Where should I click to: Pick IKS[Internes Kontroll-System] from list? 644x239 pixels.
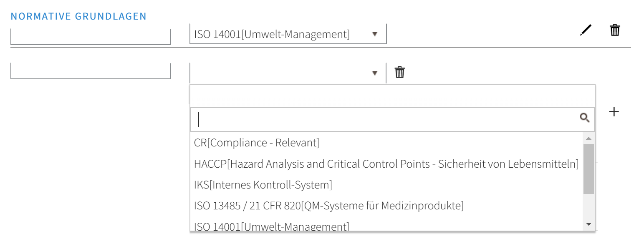pyautogui.click(x=263, y=184)
